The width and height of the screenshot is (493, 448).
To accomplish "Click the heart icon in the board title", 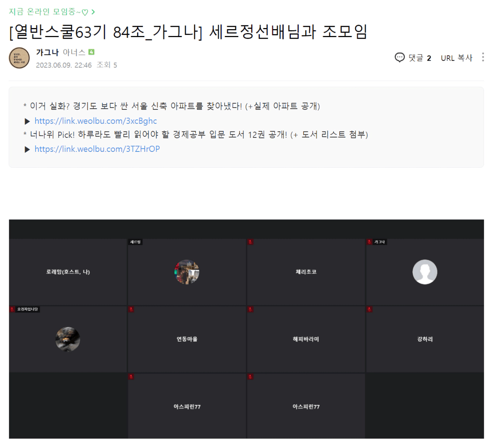I will click(85, 12).
